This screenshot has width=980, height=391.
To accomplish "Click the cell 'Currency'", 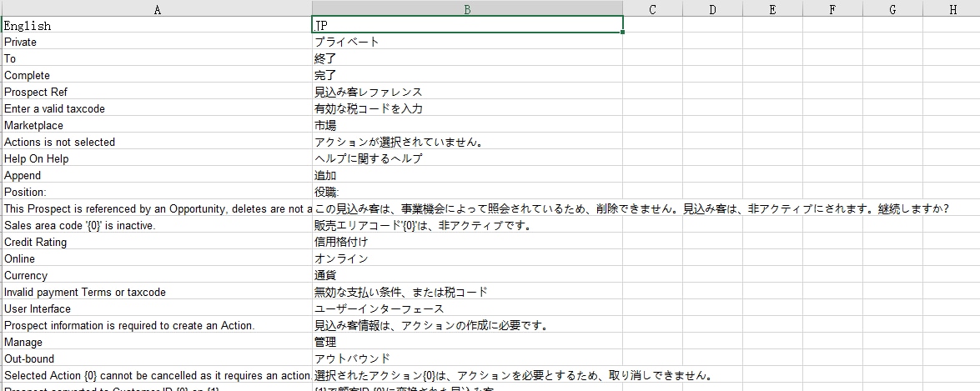I will [x=157, y=275].
